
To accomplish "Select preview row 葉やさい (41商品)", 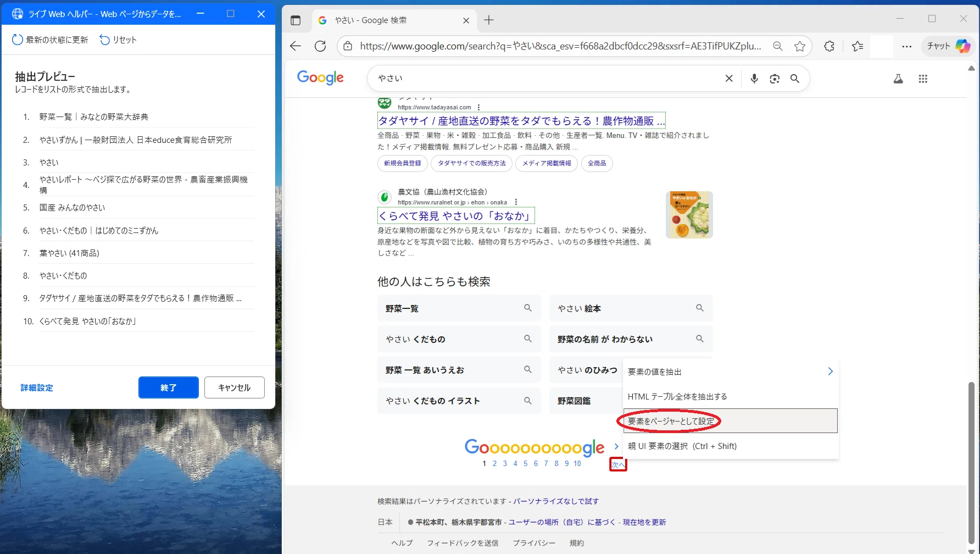I will [138, 253].
